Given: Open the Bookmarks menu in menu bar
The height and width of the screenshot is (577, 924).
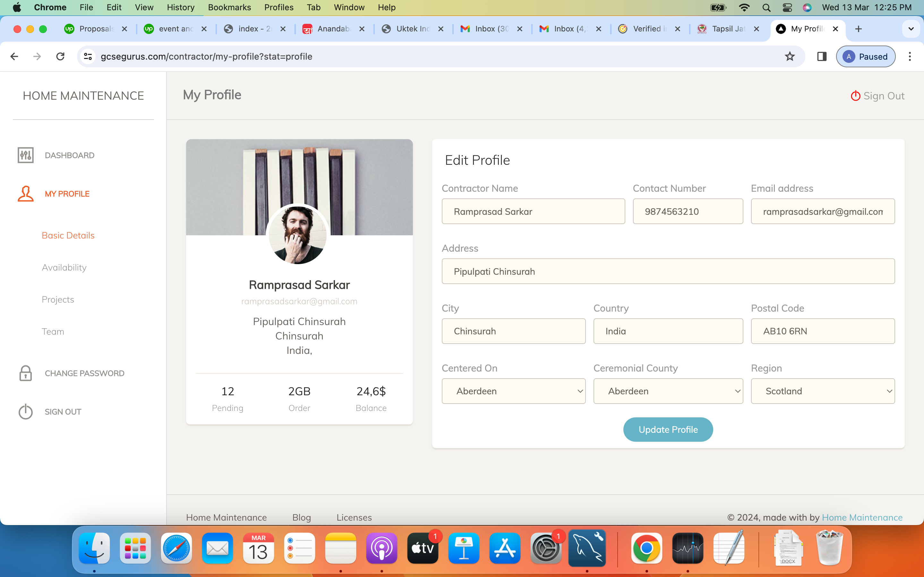Looking at the screenshot, I should coord(229,7).
